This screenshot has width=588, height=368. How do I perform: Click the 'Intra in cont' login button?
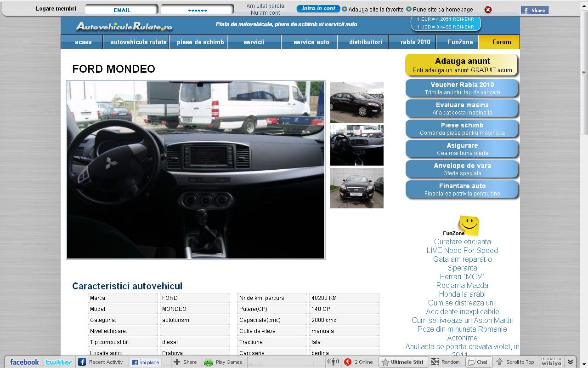318,9
